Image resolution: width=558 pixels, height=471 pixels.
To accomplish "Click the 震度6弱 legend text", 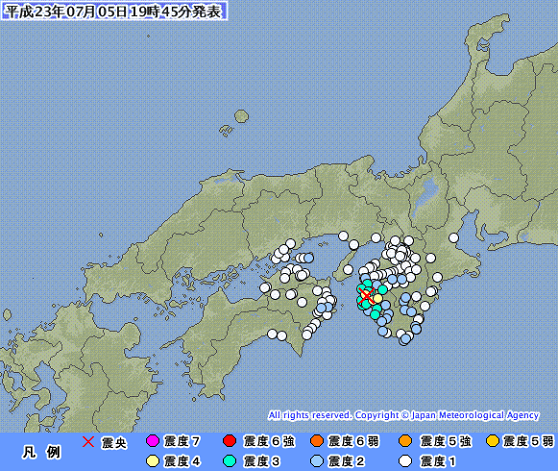I will click(x=354, y=441).
